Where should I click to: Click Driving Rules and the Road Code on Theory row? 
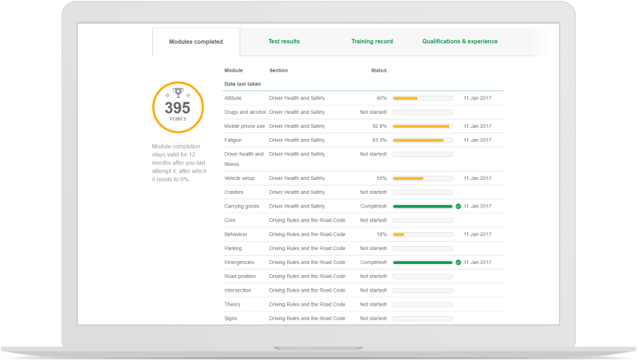pos(307,304)
